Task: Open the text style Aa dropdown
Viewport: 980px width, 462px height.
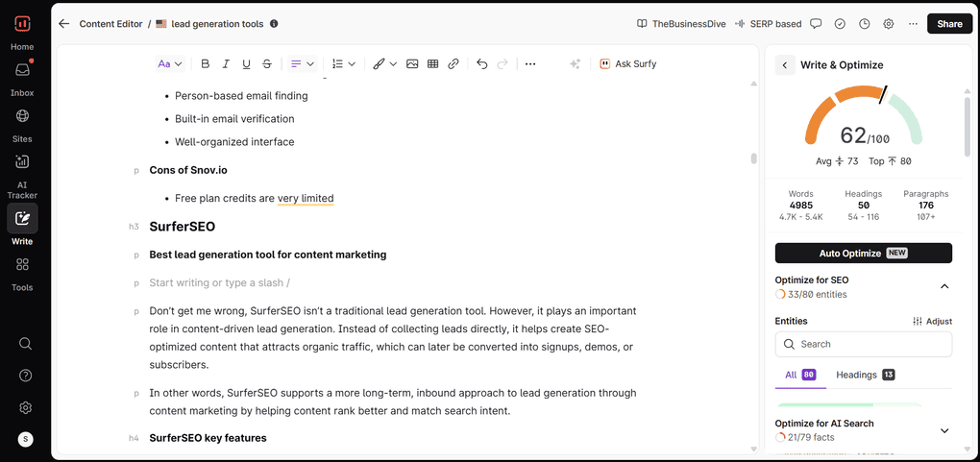Action: pos(169,63)
